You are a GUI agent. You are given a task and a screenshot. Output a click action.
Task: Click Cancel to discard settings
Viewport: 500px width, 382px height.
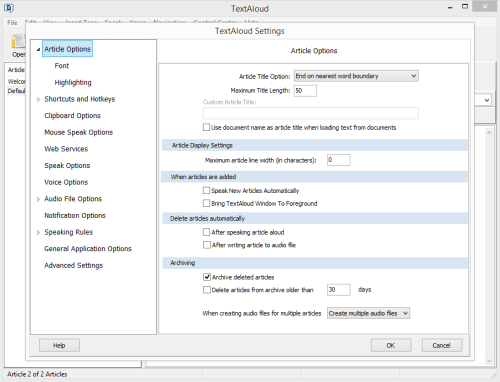442,345
